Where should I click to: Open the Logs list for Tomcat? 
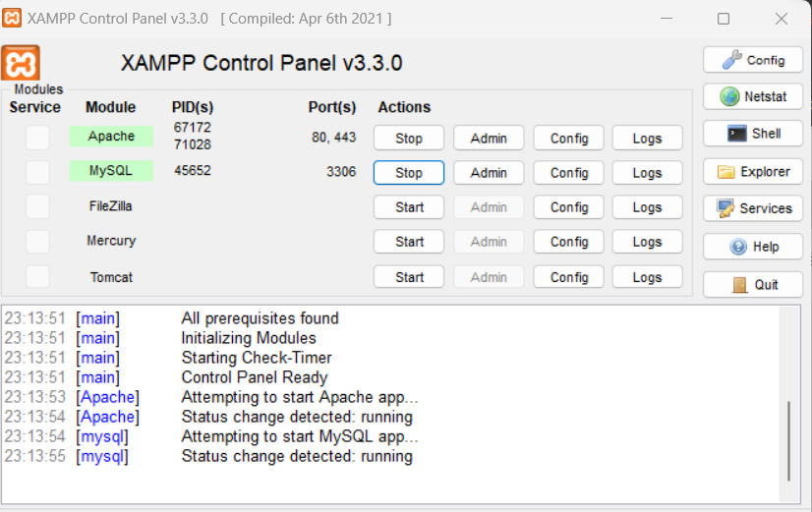(x=647, y=277)
